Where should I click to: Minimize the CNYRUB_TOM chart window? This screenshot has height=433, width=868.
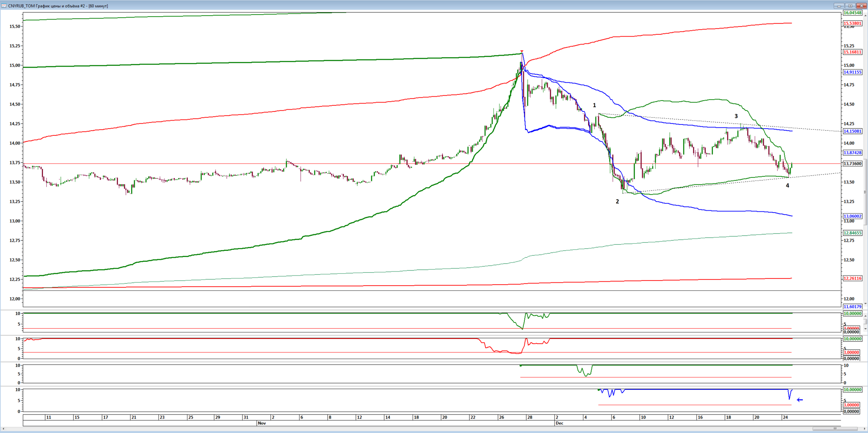[839, 6]
